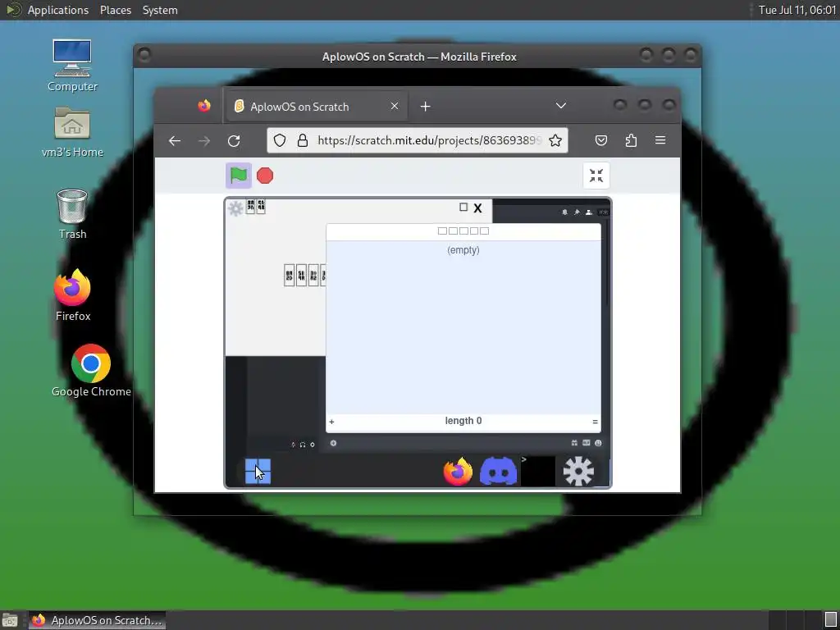Click the Firefox View logo button

coord(204,106)
